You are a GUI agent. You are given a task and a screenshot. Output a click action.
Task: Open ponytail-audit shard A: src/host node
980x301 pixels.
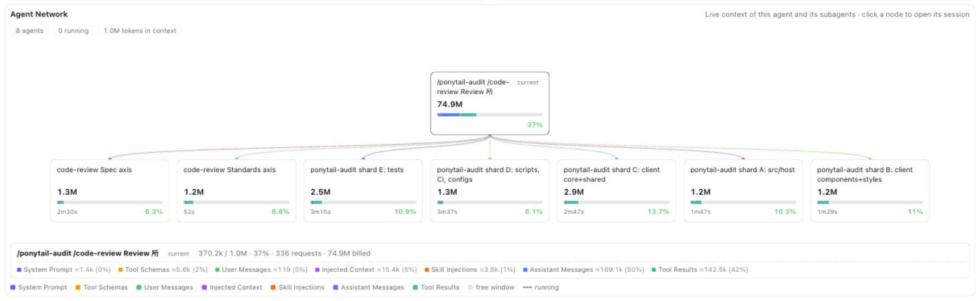pos(743,191)
